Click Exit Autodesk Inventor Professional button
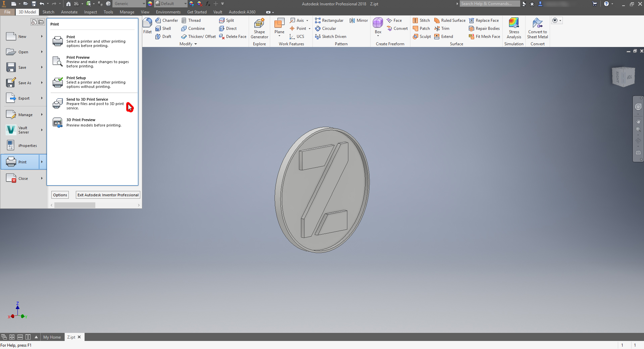This screenshot has width=644, height=349. 108,195
